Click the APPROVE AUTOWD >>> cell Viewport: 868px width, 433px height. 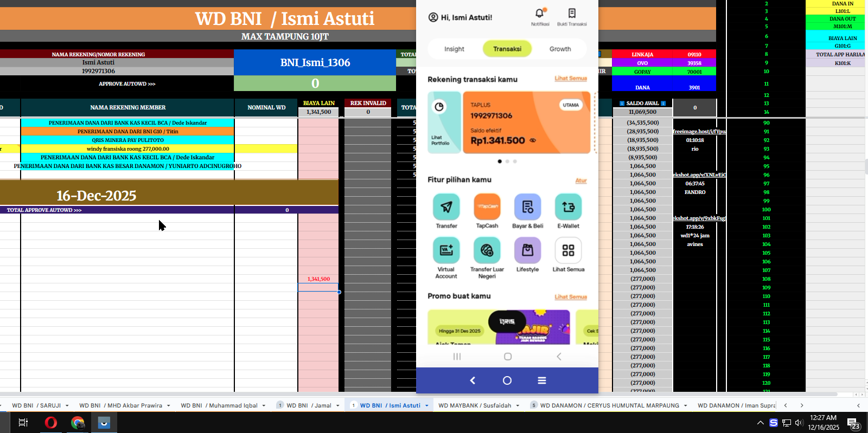click(127, 84)
